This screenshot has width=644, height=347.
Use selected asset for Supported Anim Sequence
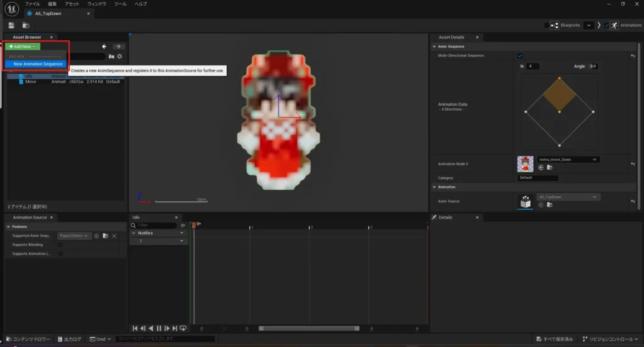[96, 236]
